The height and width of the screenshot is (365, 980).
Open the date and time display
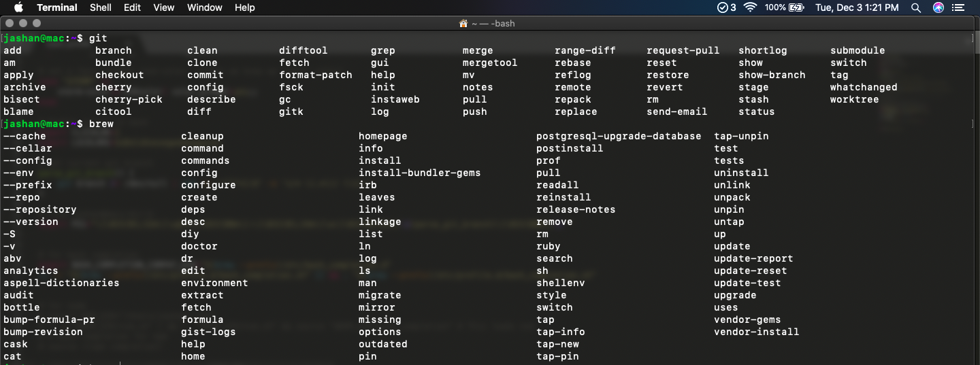857,7
